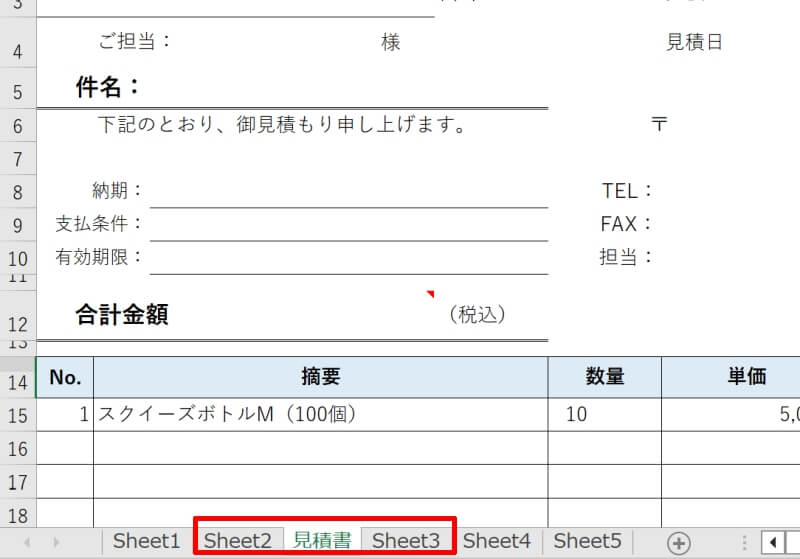
Task: Activate the Sheet4 tab
Action: click(x=496, y=541)
